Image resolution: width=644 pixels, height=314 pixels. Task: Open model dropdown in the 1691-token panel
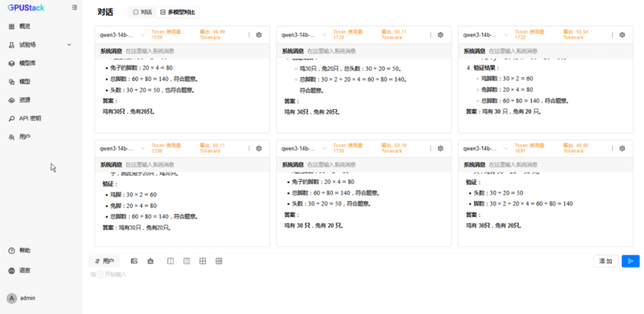click(x=486, y=148)
